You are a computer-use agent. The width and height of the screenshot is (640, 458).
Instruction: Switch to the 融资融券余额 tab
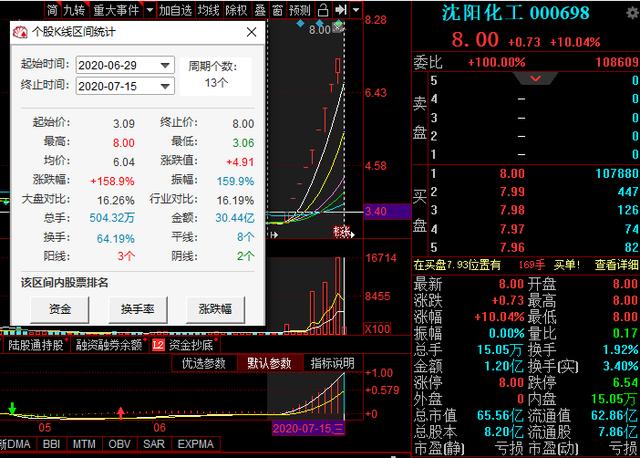pos(109,345)
